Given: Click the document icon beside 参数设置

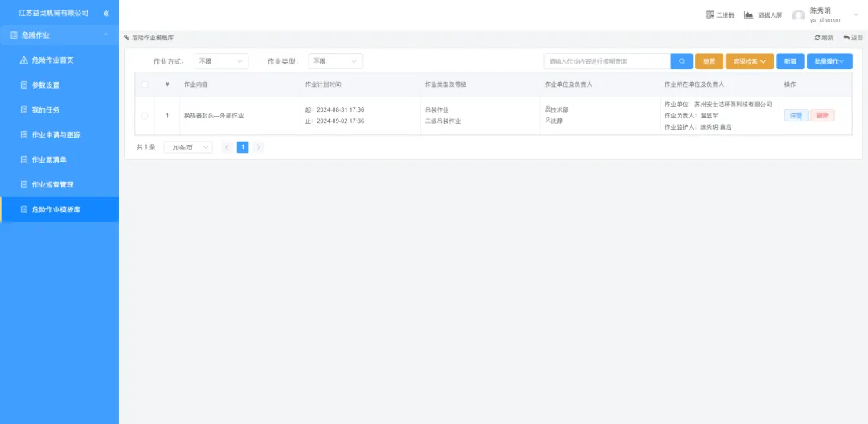Looking at the screenshot, I should point(24,84).
